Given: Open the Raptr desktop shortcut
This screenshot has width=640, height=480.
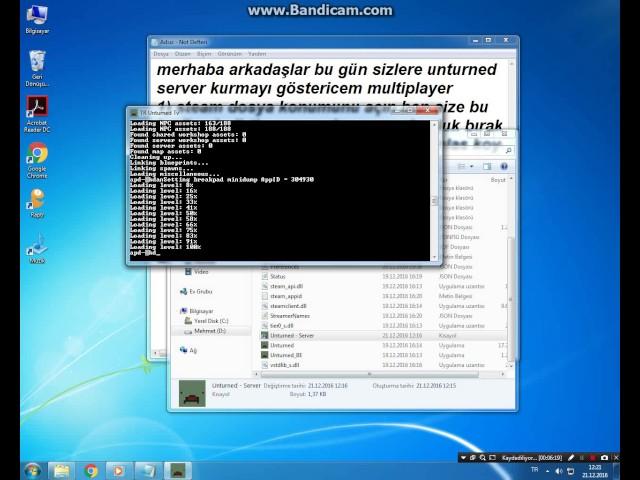Looking at the screenshot, I should pyautogui.click(x=37, y=203).
